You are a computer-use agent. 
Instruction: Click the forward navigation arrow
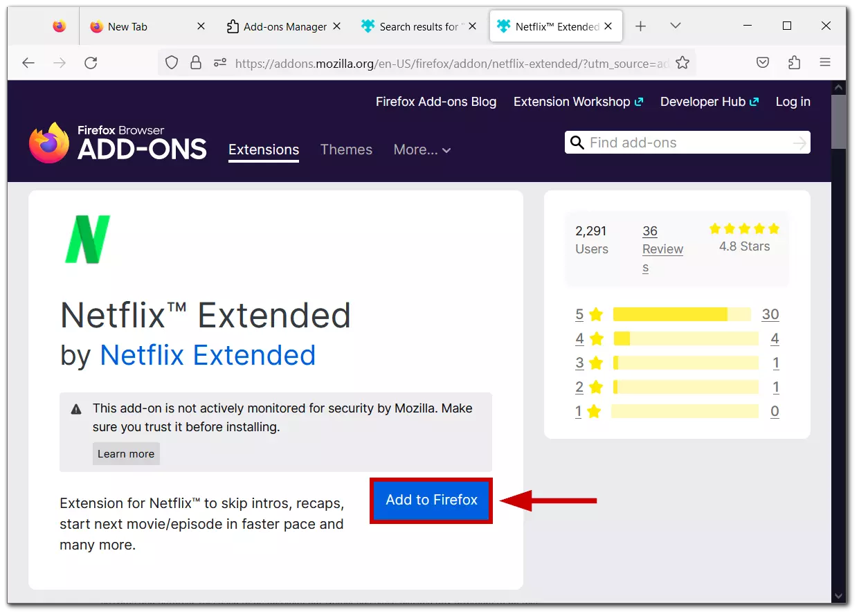(60, 63)
